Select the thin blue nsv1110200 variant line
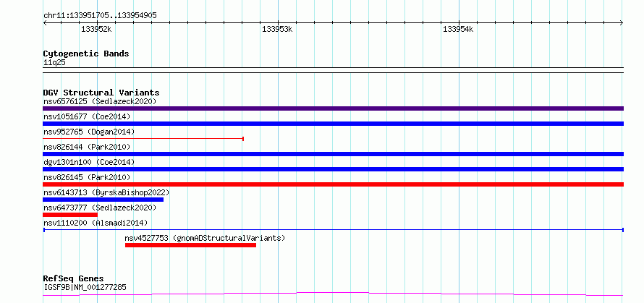 333,230
